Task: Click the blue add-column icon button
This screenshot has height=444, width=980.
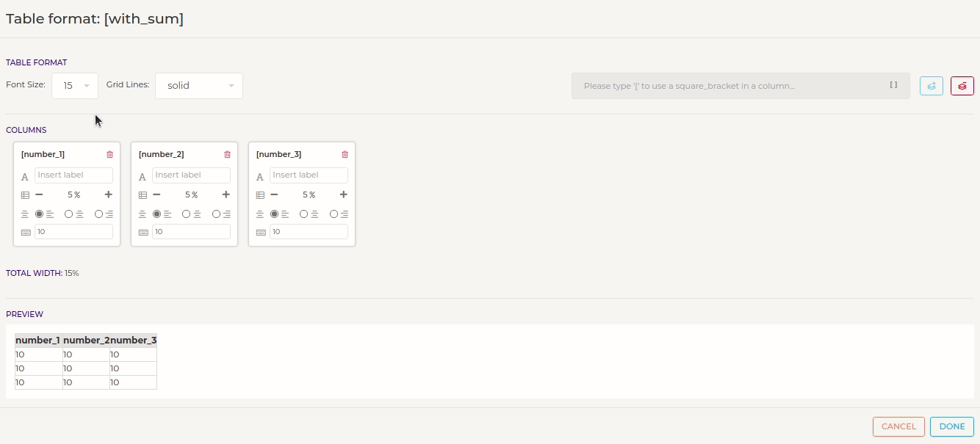Action: pos(932,86)
